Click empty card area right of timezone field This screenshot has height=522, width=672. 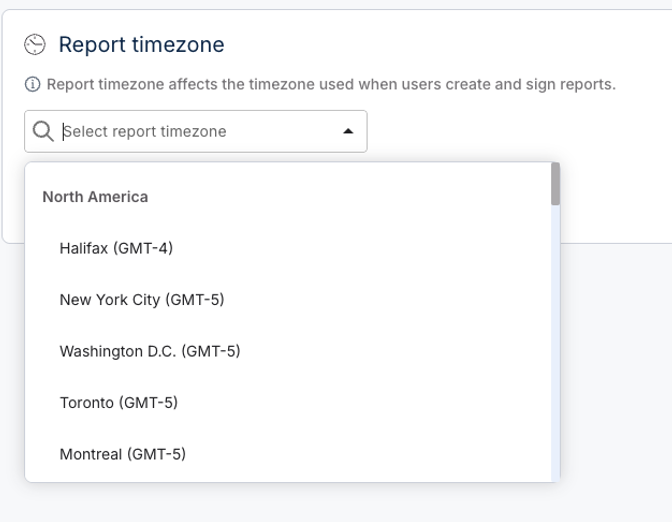(x=514, y=131)
